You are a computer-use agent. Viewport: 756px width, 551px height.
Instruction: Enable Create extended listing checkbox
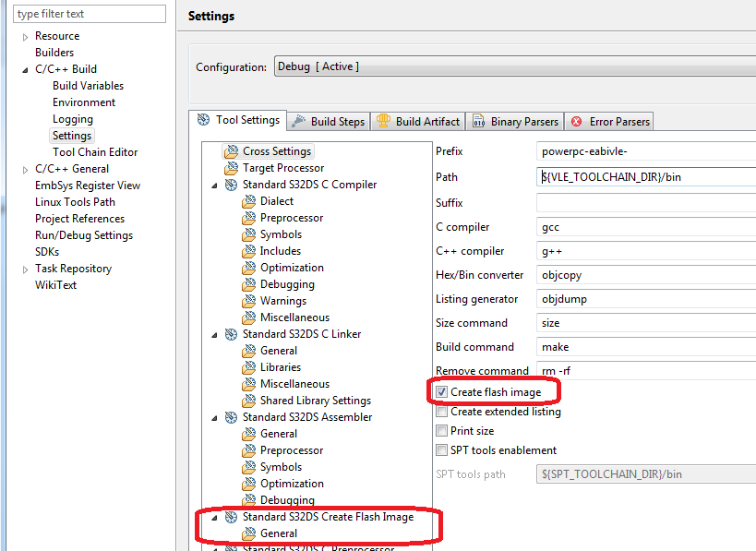(x=441, y=412)
